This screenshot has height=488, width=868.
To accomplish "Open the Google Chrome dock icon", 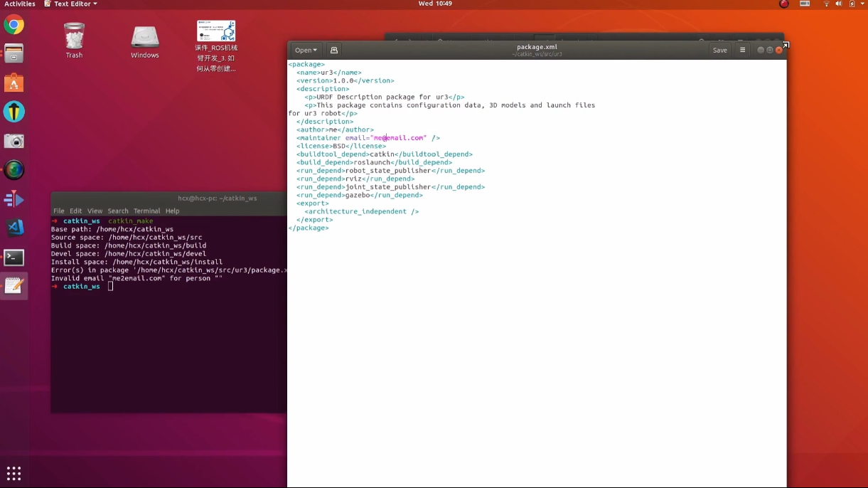I will 14,26.
